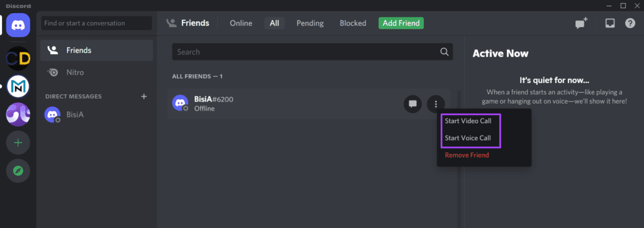Create a new group DM icon
Image resolution: width=644 pixels, height=228 pixels.
(581, 23)
